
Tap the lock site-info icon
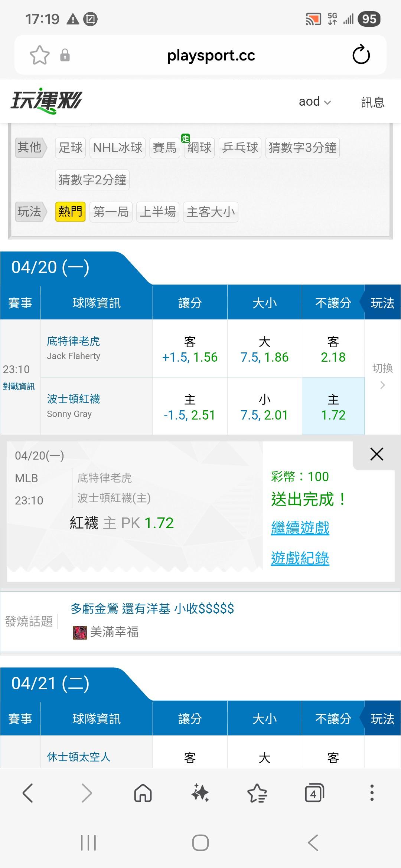coord(65,55)
